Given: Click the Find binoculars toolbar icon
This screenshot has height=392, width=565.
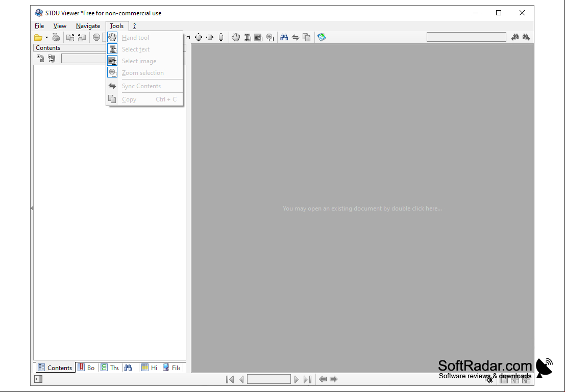Looking at the screenshot, I should [x=284, y=37].
